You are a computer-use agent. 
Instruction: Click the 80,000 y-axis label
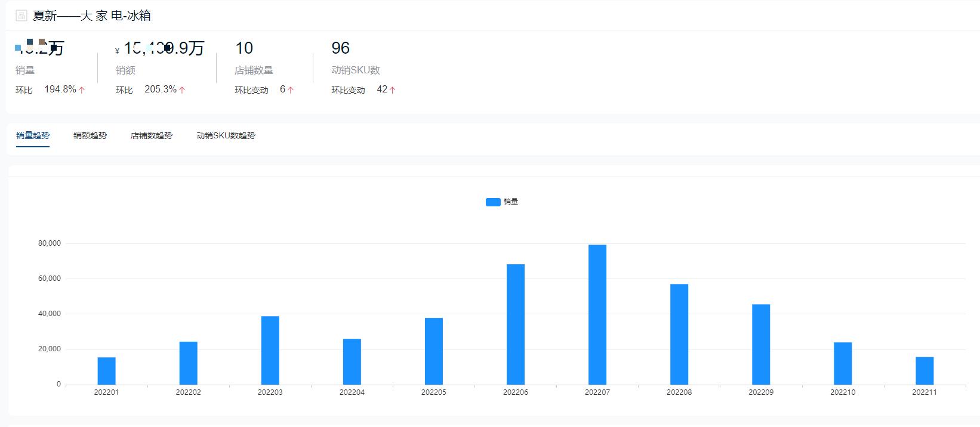(x=50, y=243)
